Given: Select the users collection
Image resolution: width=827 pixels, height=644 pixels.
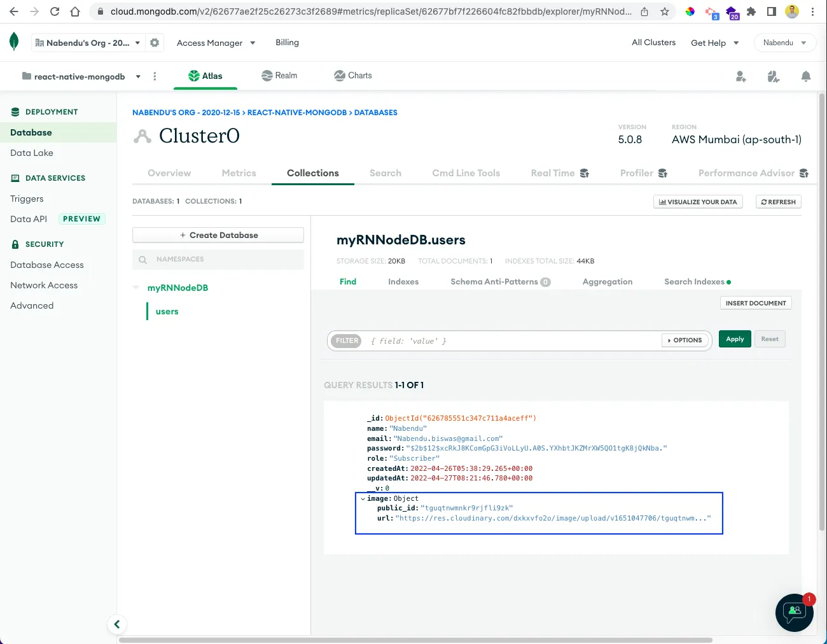Looking at the screenshot, I should 167,312.
